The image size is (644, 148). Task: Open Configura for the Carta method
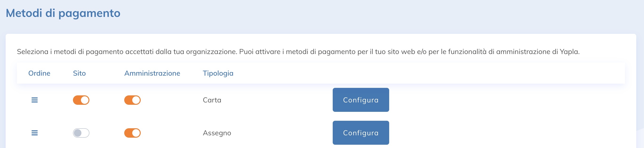pyautogui.click(x=360, y=100)
